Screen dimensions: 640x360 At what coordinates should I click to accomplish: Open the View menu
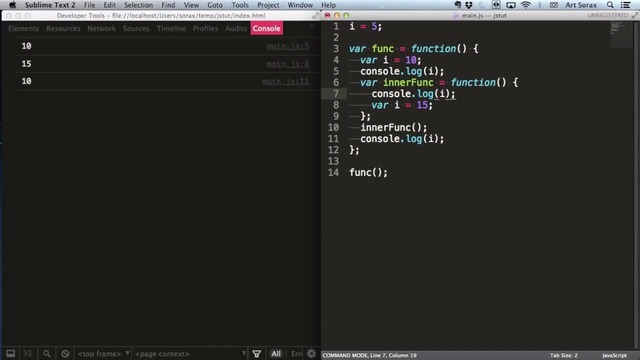pyautogui.click(x=191, y=5)
